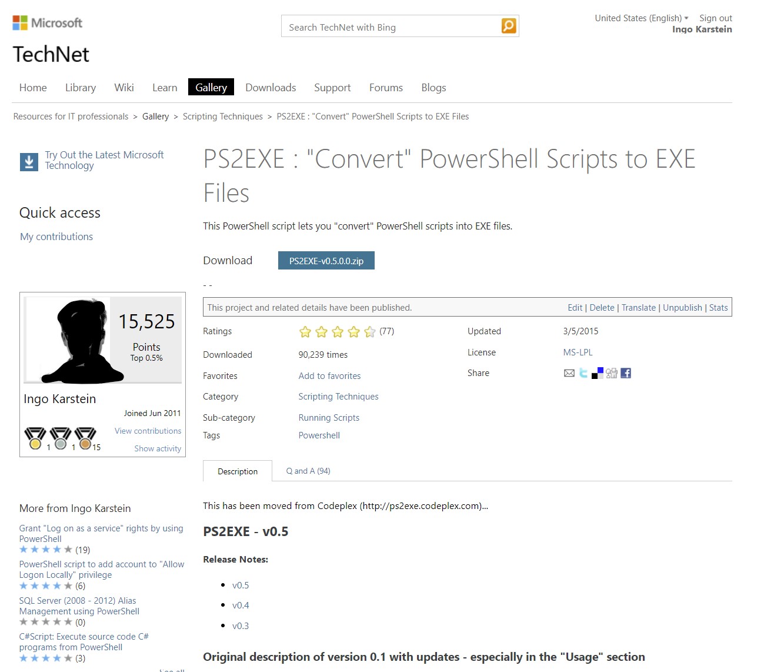Image resolution: width=784 pixels, height=672 pixels.
Task: Switch to the Q and A (94) tab
Action: coord(308,471)
